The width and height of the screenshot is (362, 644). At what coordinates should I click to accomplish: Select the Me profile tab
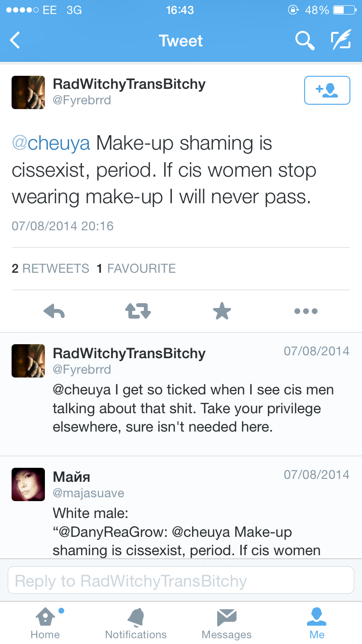point(317,623)
